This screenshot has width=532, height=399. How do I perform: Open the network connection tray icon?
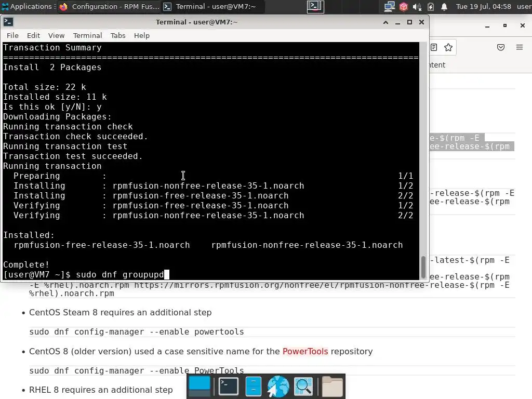pyautogui.click(x=389, y=6)
